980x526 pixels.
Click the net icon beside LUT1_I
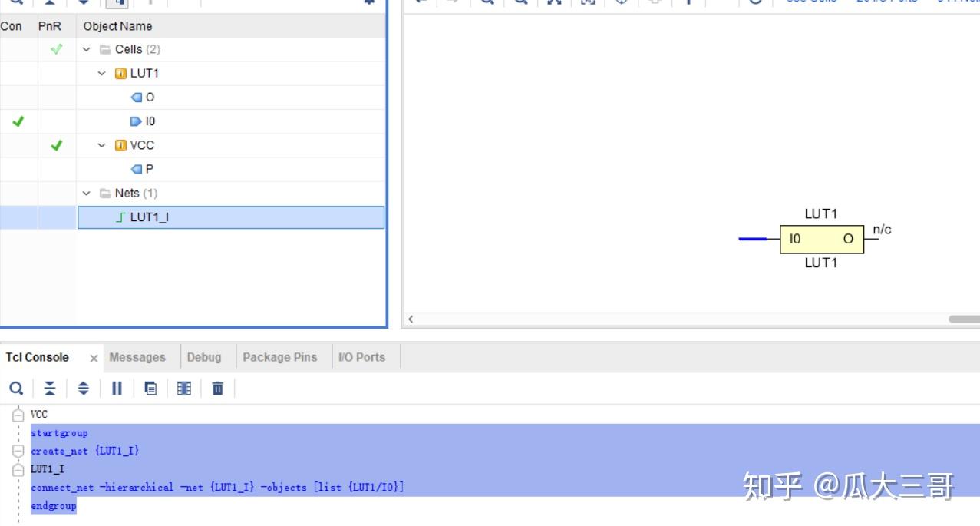pos(120,217)
